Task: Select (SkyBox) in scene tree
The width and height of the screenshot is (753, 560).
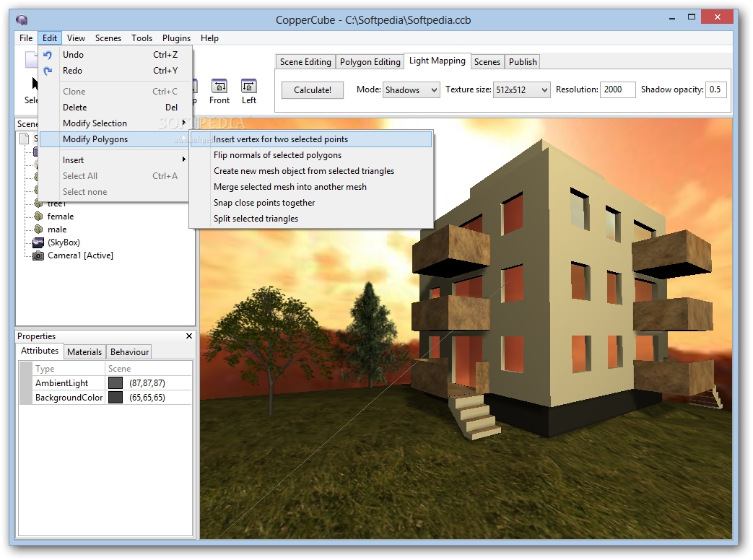Action: click(x=64, y=242)
